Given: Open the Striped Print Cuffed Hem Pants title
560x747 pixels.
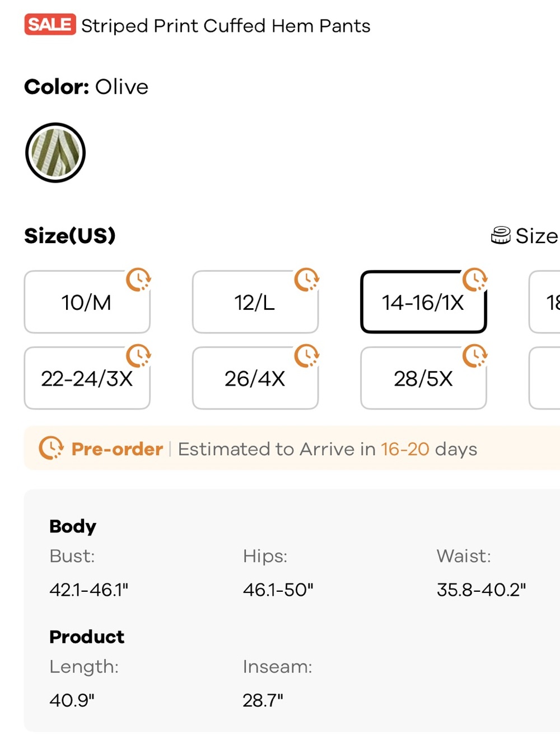Looking at the screenshot, I should point(226,26).
